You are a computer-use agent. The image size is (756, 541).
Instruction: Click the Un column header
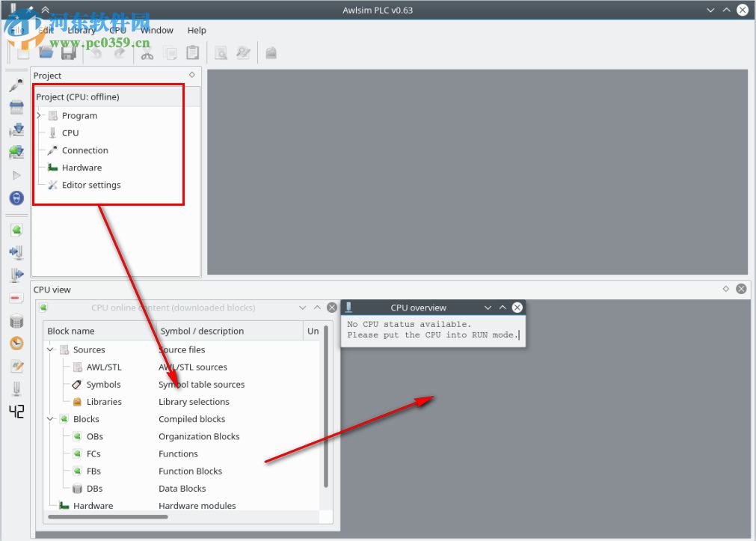click(313, 331)
